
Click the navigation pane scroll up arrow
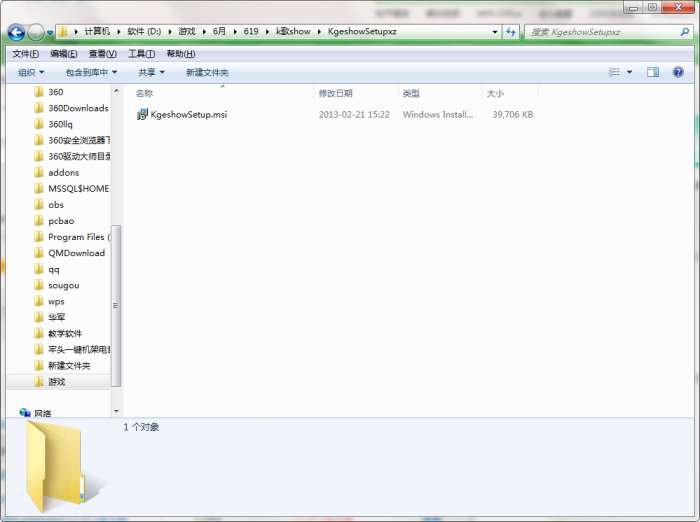[x=116, y=91]
